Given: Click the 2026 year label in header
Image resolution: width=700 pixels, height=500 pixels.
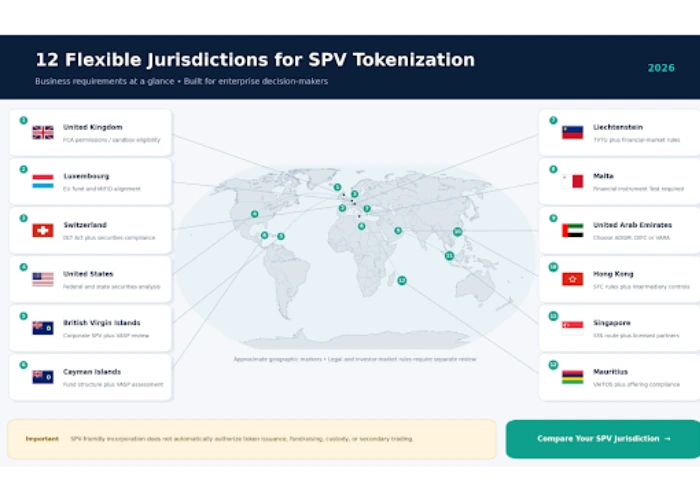Looking at the screenshot, I should point(661,68).
